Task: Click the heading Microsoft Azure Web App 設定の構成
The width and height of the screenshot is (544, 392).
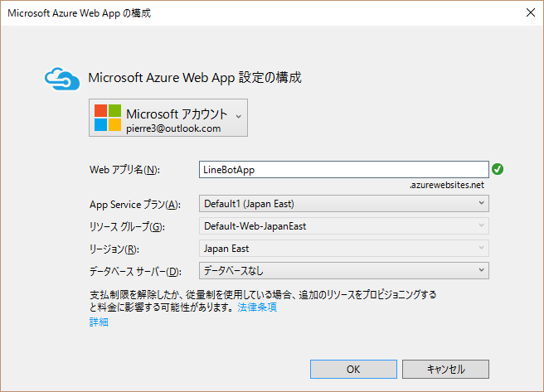Action: click(195, 77)
